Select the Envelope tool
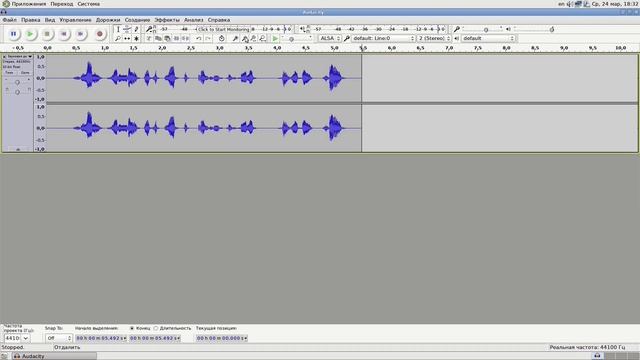Viewport: 640px width, 360px height. coord(127,29)
